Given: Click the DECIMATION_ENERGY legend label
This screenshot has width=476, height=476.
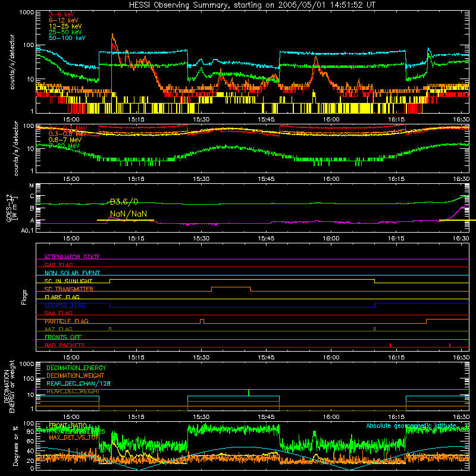Looking at the screenshot, I should 76,368.
